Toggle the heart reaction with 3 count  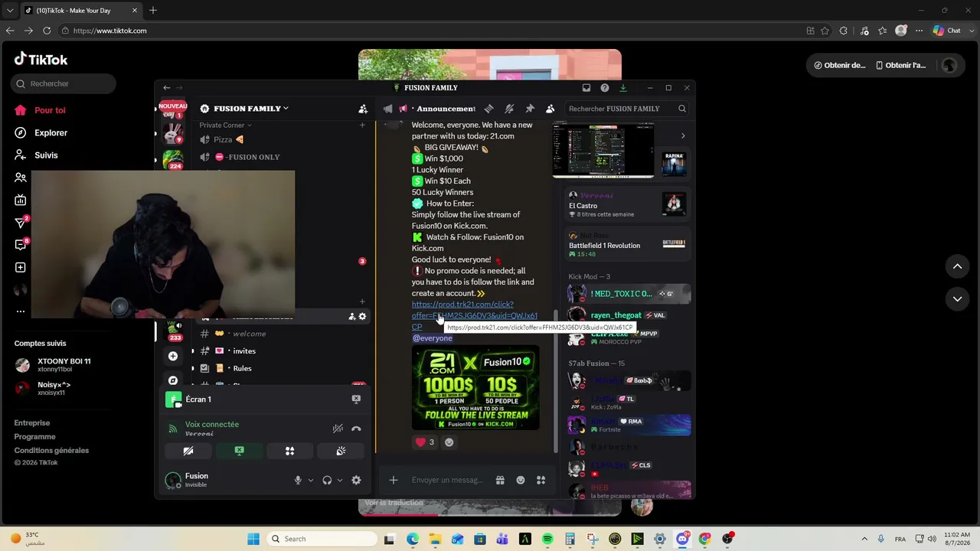(424, 442)
